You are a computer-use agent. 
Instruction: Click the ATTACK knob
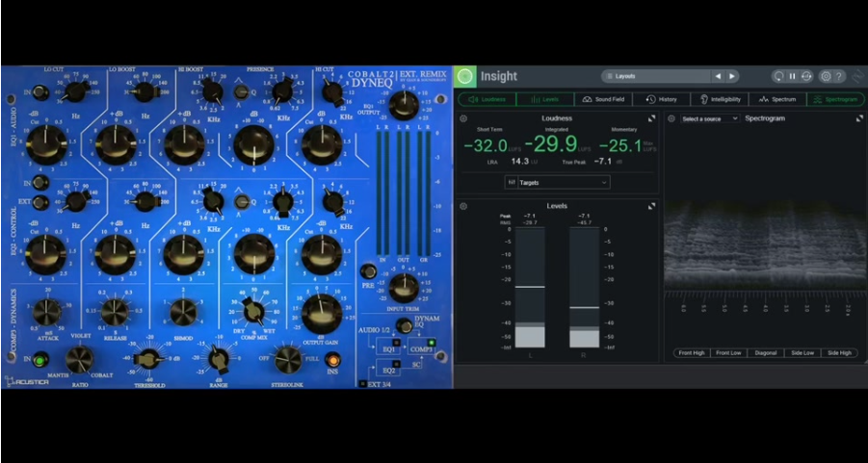tap(47, 313)
